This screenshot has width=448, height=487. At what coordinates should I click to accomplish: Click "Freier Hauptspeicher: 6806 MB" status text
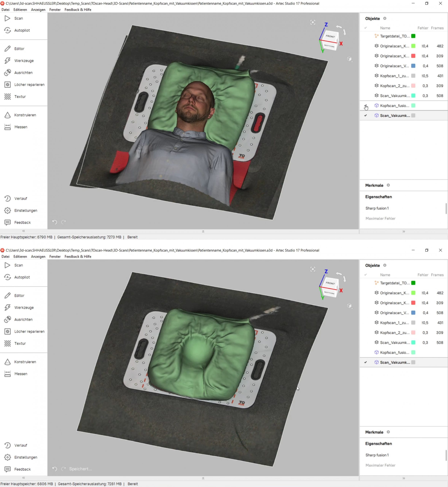27,484
